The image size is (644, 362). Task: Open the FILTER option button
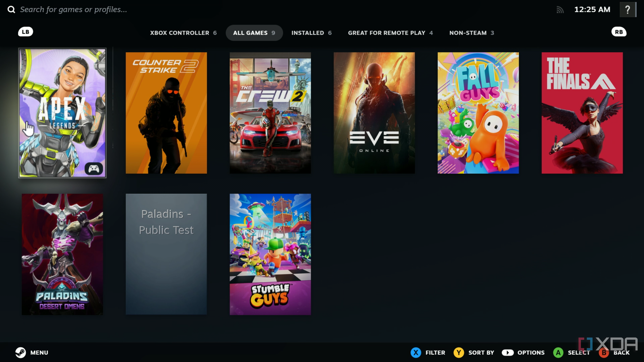coord(428,352)
